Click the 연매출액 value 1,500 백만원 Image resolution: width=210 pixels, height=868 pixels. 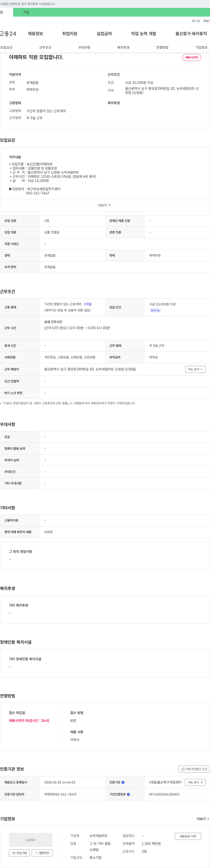[x=151, y=844]
